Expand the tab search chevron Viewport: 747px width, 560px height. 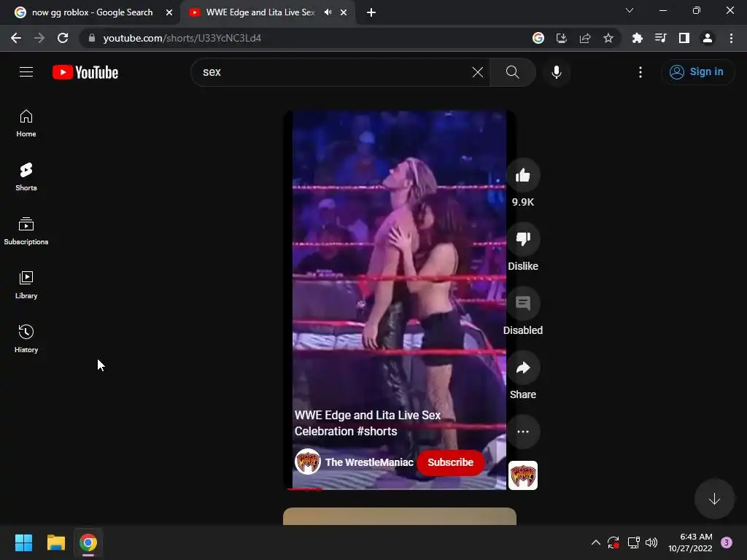coord(630,10)
